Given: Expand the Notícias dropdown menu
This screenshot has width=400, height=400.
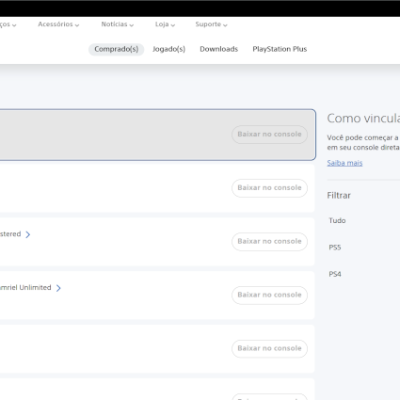Looking at the screenshot, I should [x=117, y=24].
